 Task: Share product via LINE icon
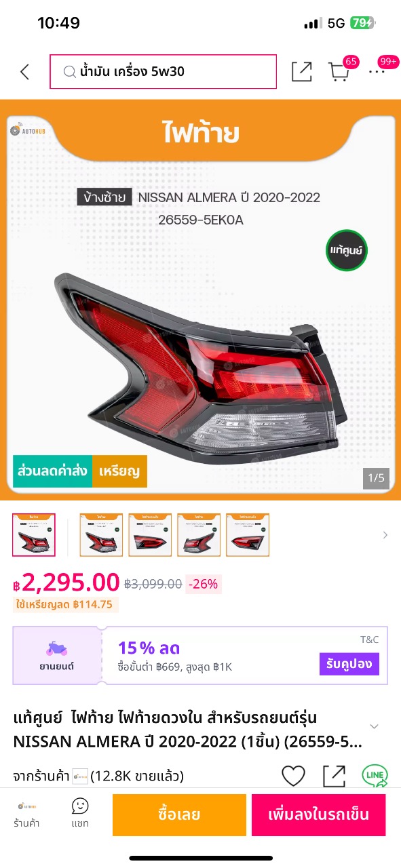375,776
